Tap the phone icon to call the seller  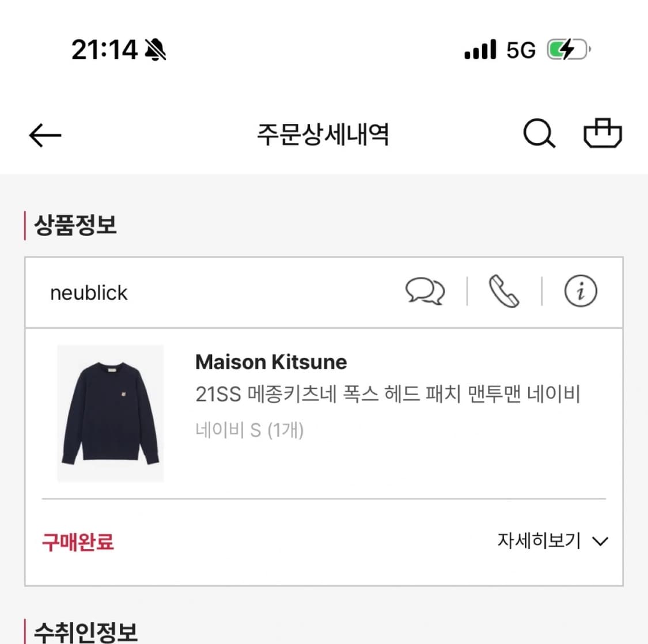tap(503, 291)
